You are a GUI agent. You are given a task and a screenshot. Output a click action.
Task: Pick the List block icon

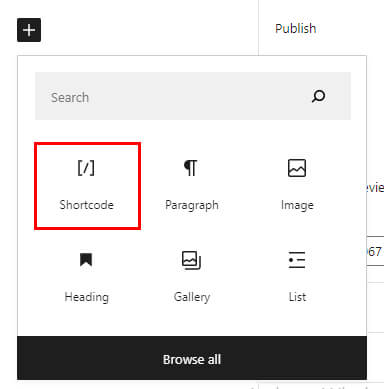click(297, 260)
